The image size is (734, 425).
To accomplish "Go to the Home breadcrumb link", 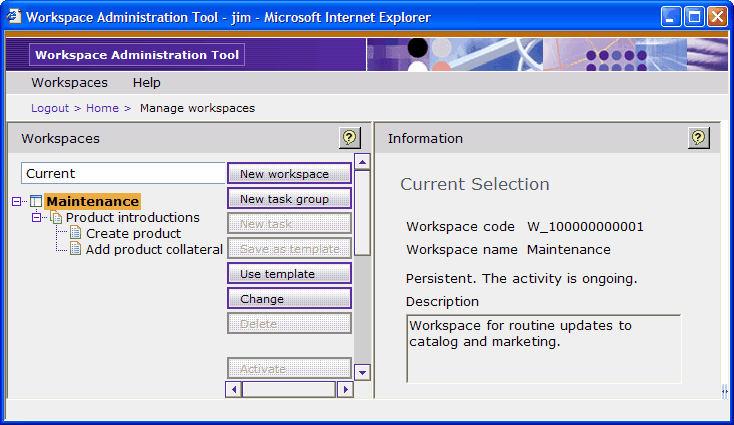I will coord(102,108).
